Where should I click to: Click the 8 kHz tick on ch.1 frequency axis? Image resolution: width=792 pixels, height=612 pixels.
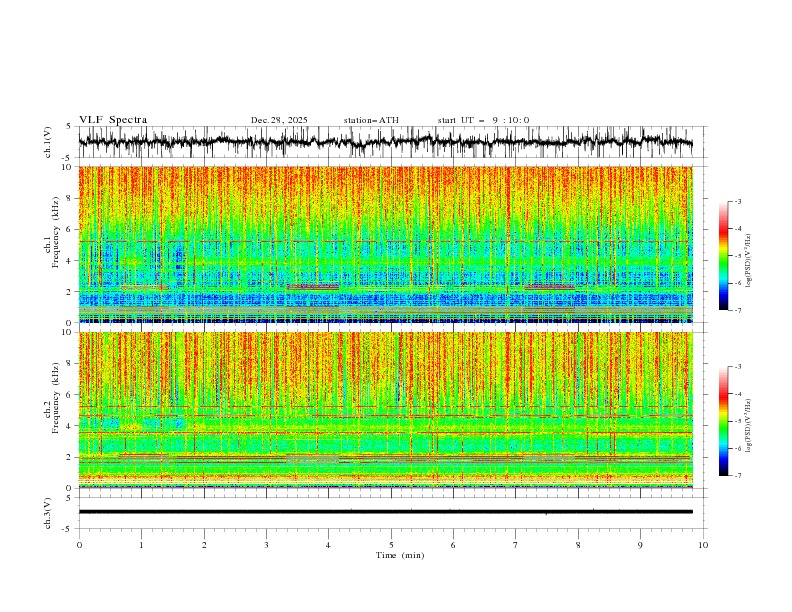click(x=71, y=198)
